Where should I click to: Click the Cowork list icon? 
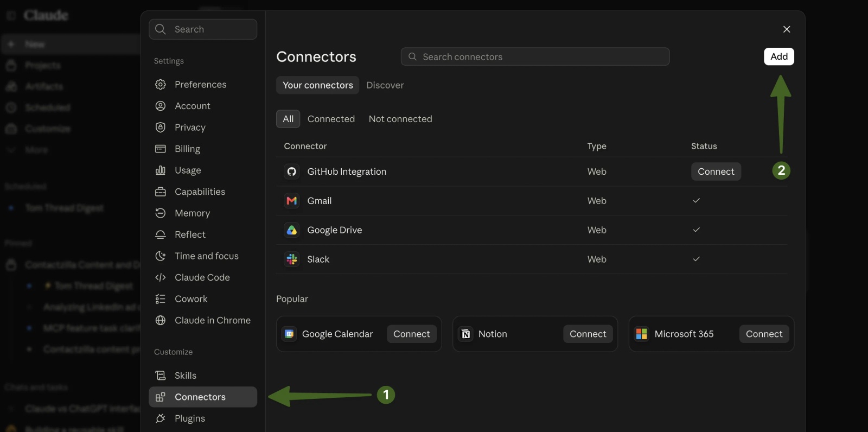pos(161,298)
